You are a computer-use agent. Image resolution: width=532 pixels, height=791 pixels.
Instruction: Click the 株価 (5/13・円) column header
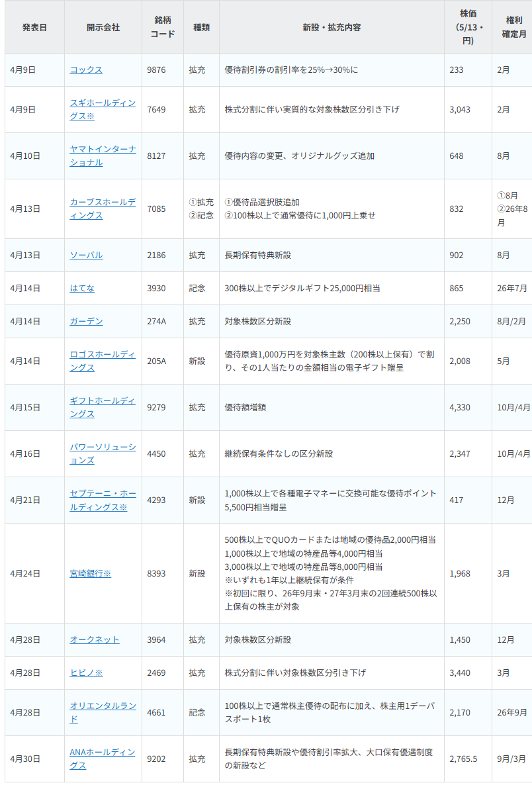[x=468, y=27]
